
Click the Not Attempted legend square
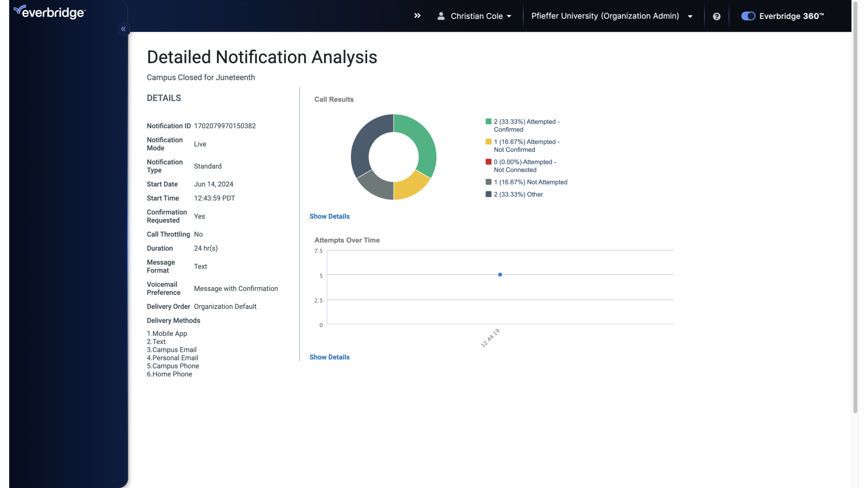coord(489,182)
